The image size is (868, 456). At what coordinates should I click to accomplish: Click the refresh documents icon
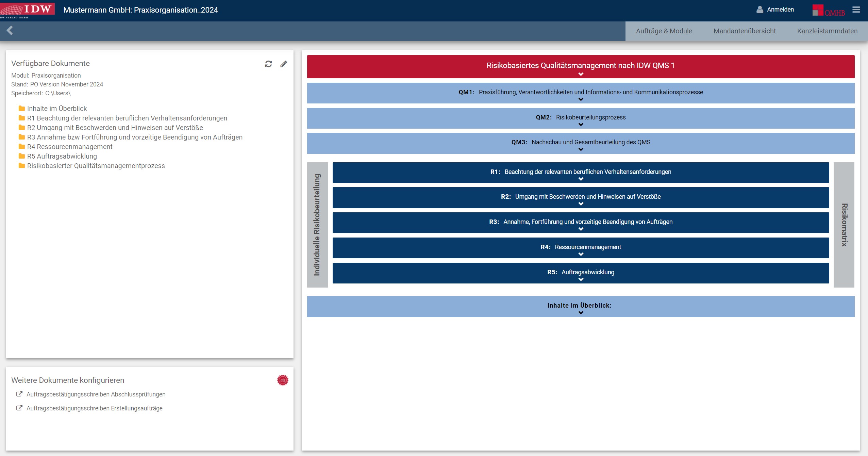click(x=268, y=64)
